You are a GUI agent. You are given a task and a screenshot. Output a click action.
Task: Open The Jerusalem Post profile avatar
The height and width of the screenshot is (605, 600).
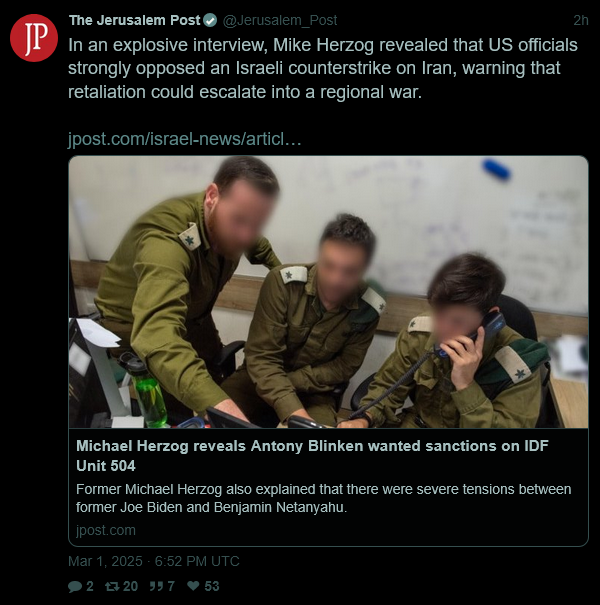(x=34, y=38)
